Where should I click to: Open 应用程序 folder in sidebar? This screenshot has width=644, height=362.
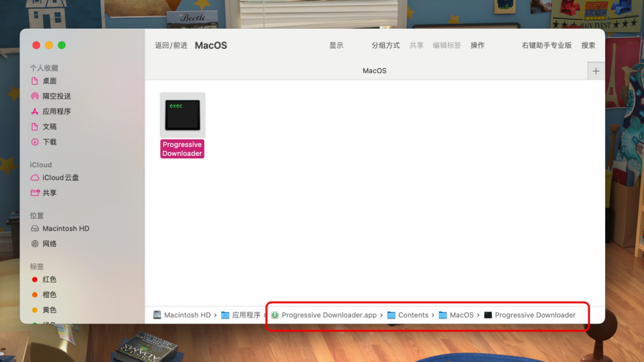56,111
